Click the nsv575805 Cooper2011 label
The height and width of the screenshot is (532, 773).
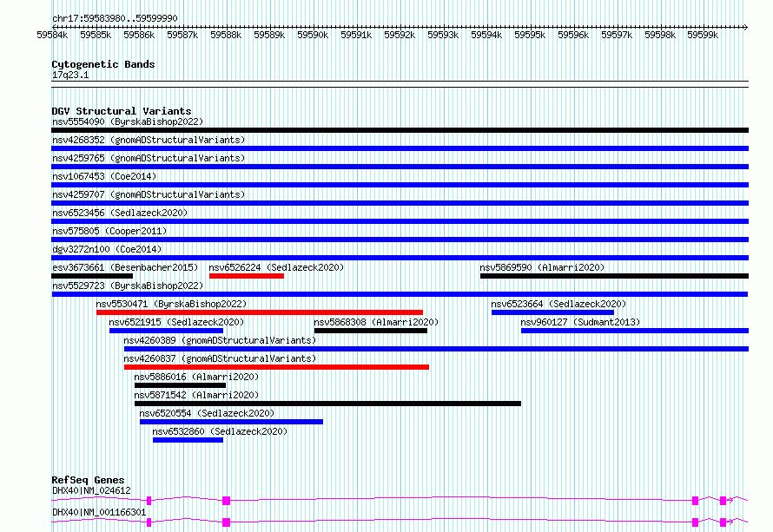(x=109, y=231)
